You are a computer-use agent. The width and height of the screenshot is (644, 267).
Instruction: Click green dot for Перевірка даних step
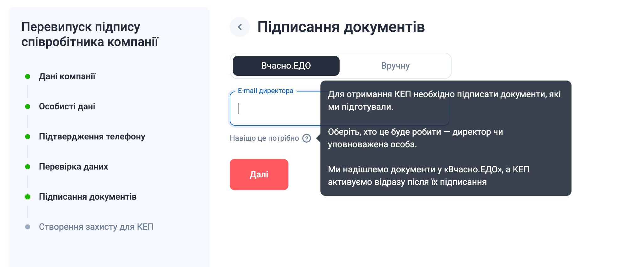[28, 167]
